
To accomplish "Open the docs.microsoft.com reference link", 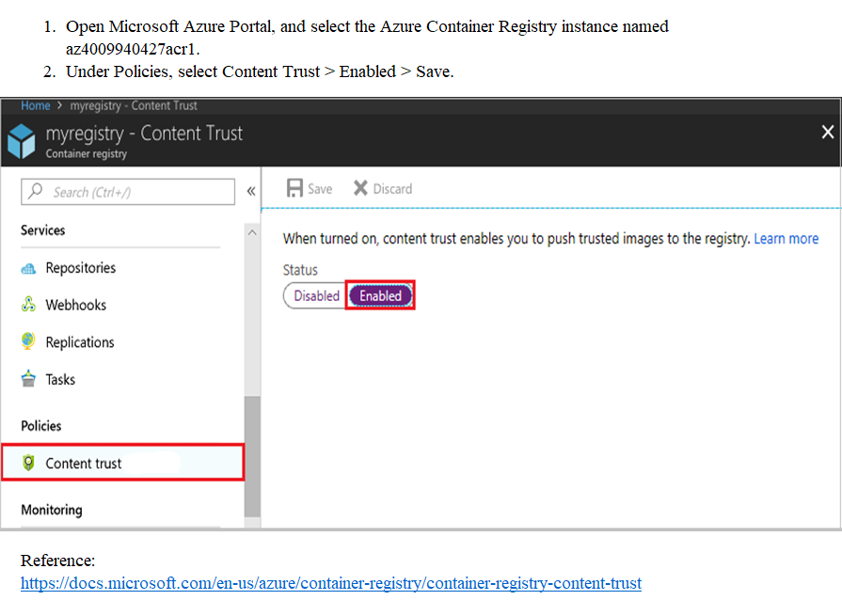I will pyautogui.click(x=331, y=583).
